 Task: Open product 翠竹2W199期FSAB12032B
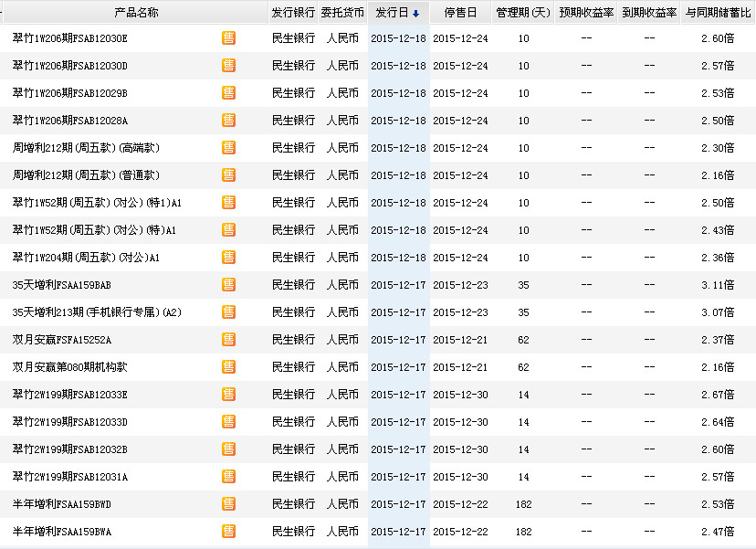click(x=70, y=449)
